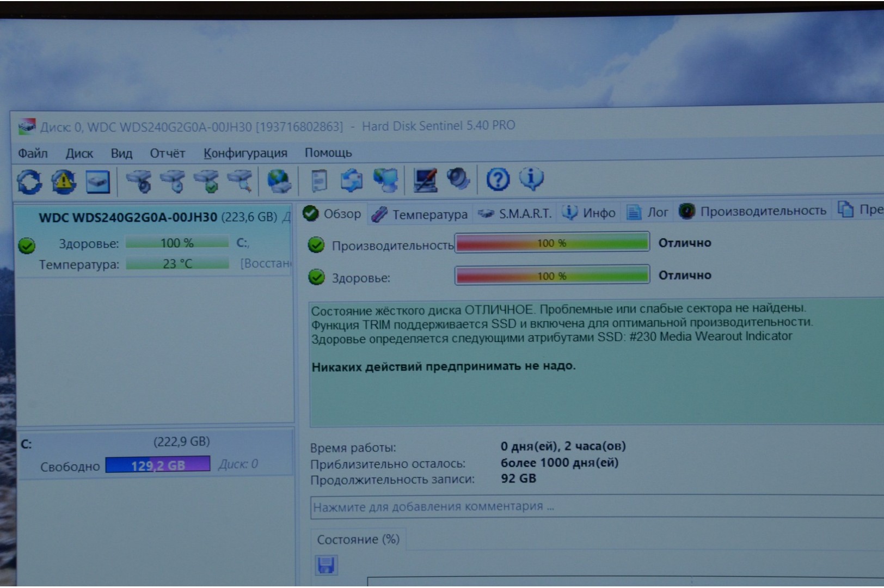Open the Файл menu

[33, 154]
